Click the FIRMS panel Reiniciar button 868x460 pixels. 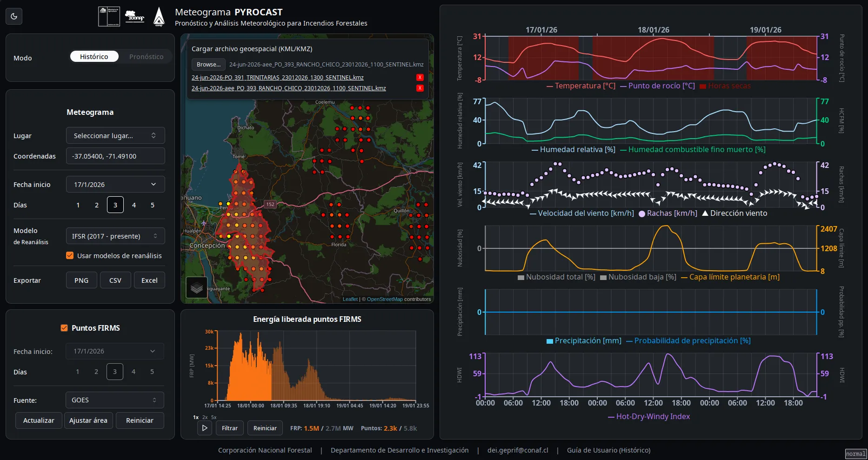pos(140,420)
